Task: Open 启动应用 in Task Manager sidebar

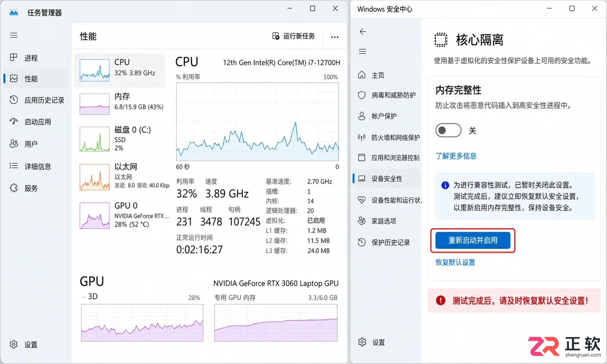Action: tap(37, 122)
